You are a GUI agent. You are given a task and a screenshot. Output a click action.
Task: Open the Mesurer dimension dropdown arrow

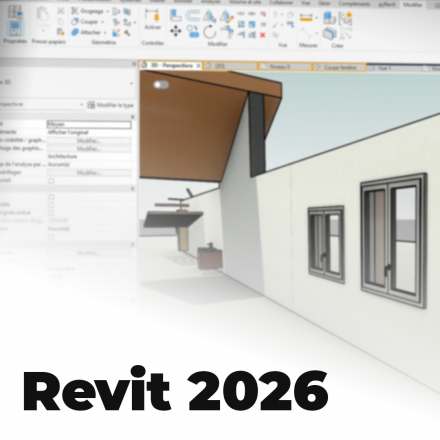coord(317,18)
